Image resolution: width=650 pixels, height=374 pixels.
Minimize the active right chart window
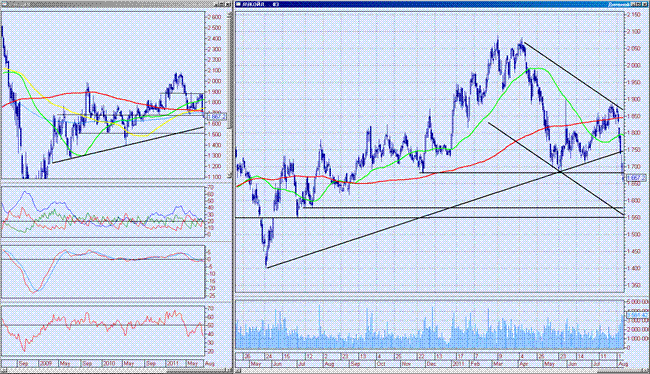633,4
